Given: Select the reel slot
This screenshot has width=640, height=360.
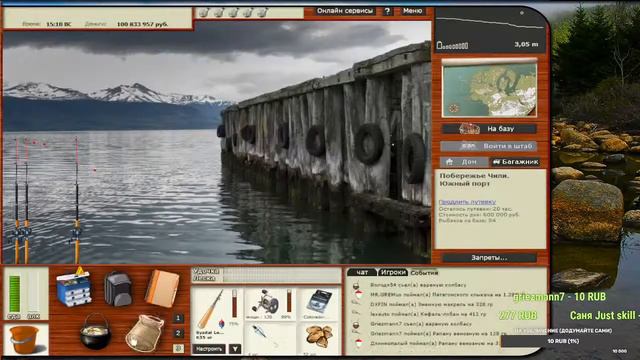Looking at the screenshot, I should pos(270,304).
